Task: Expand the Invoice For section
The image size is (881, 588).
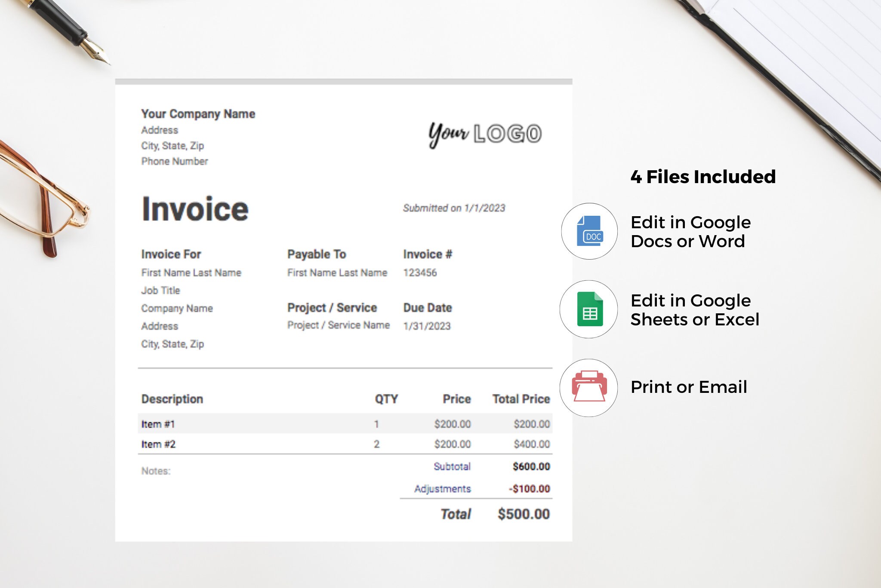Action: click(x=171, y=254)
